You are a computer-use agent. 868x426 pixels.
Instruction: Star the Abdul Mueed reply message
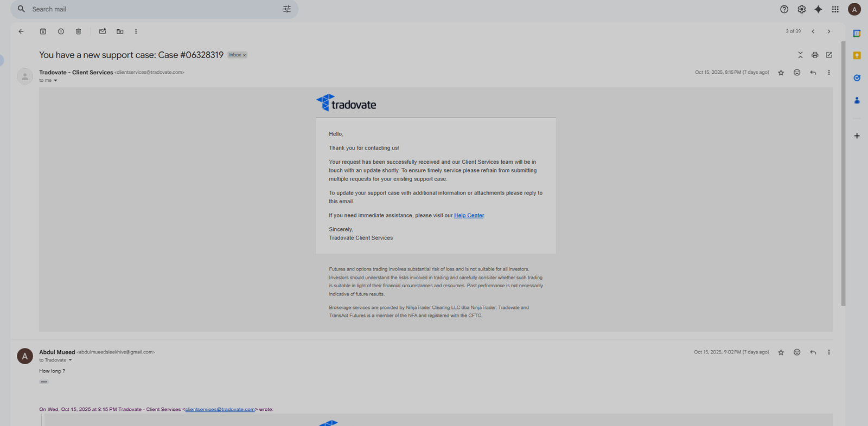click(x=781, y=352)
